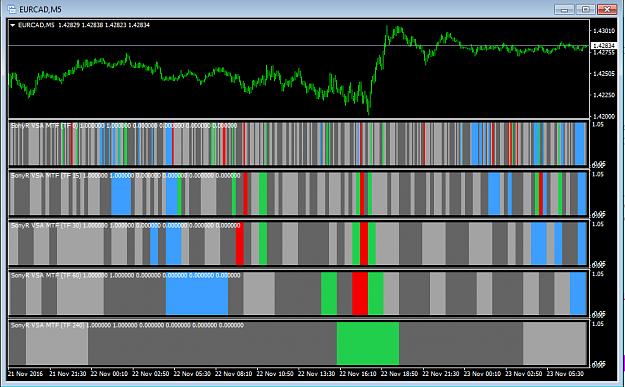Click the large green block in the TF 240 panel
This screenshot has height=387, width=625.
coord(368,343)
